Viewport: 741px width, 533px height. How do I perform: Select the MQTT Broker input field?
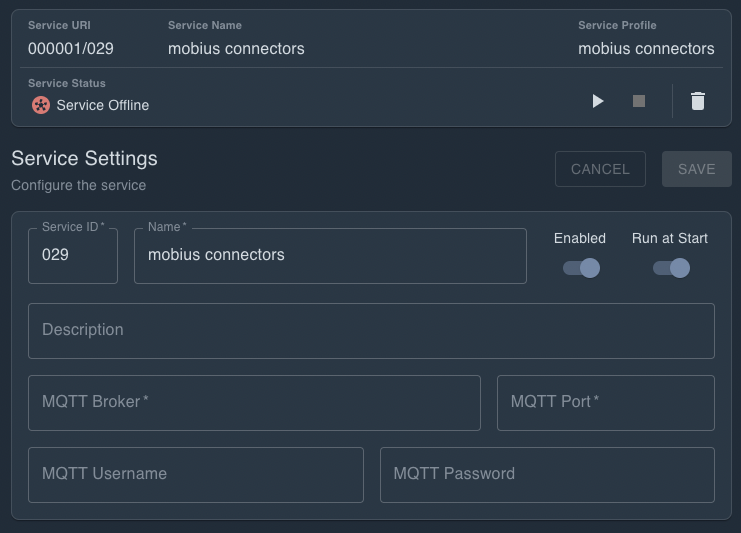pyautogui.click(x=254, y=403)
